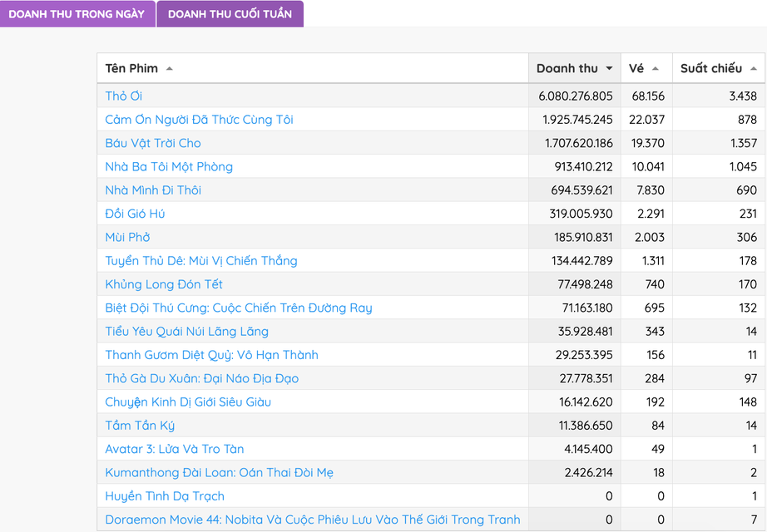The image size is (767, 532).
Task: Click Doraemon Movie 44 title link
Action: tap(312, 520)
